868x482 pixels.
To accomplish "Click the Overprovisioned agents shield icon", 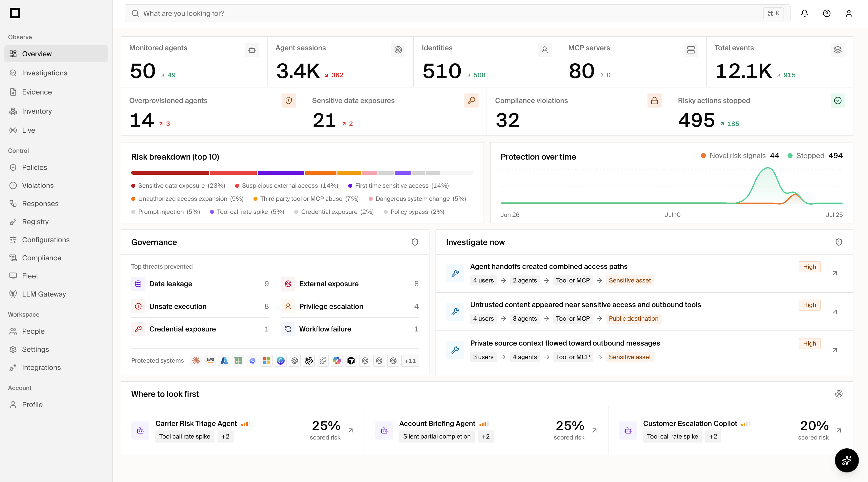I will coord(288,100).
